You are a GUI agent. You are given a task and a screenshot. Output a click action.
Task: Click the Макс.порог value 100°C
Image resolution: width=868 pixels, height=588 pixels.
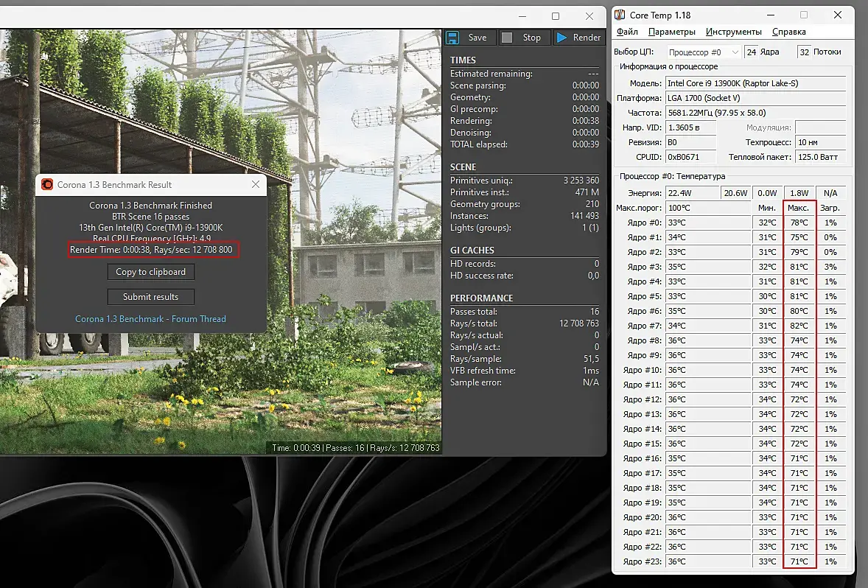tap(708, 208)
